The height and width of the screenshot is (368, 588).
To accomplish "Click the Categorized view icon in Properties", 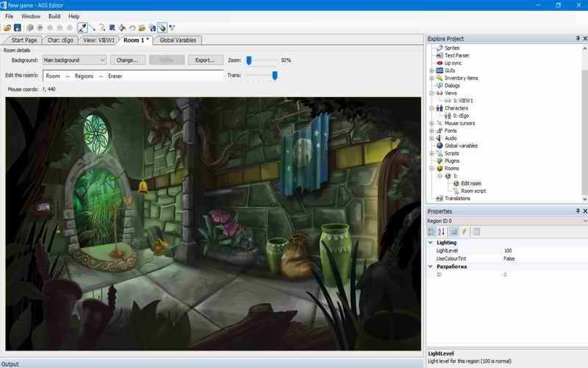I will point(432,232).
